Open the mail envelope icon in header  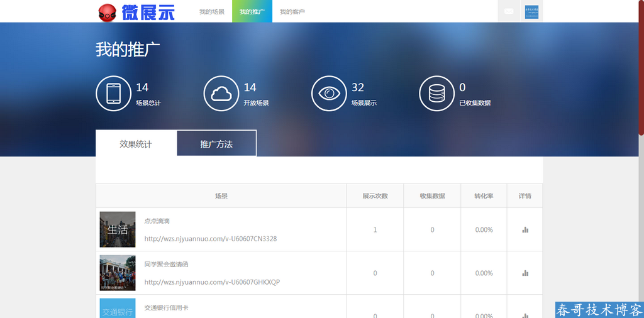(508, 11)
